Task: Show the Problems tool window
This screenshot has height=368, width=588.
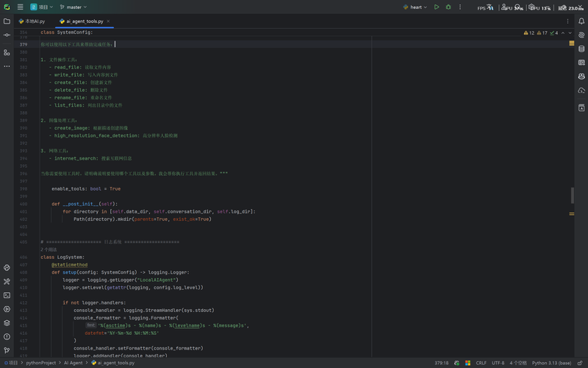Action: tap(7, 336)
